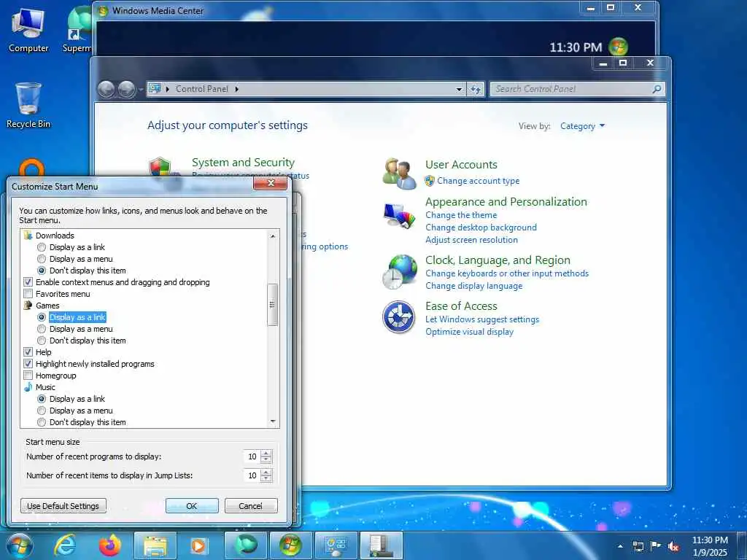
Task: Select Games 'Don't display this item' radio
Action: (x=42, y=341)
